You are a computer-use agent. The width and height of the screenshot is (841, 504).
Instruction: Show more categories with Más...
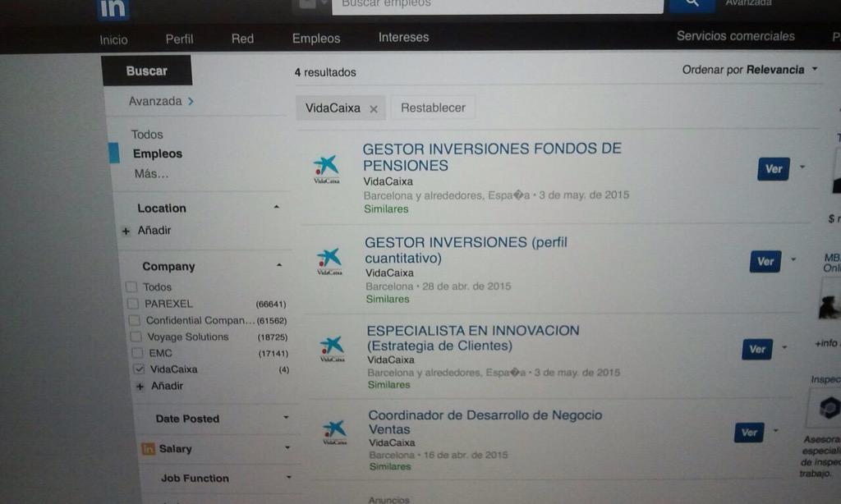pos(151,174)
